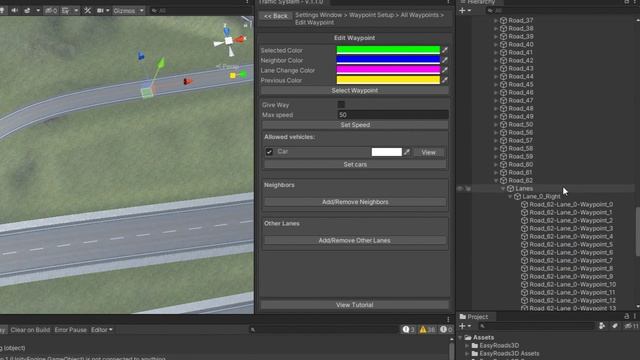Expand Road_40 in Hierarchy

coord(496,44)
